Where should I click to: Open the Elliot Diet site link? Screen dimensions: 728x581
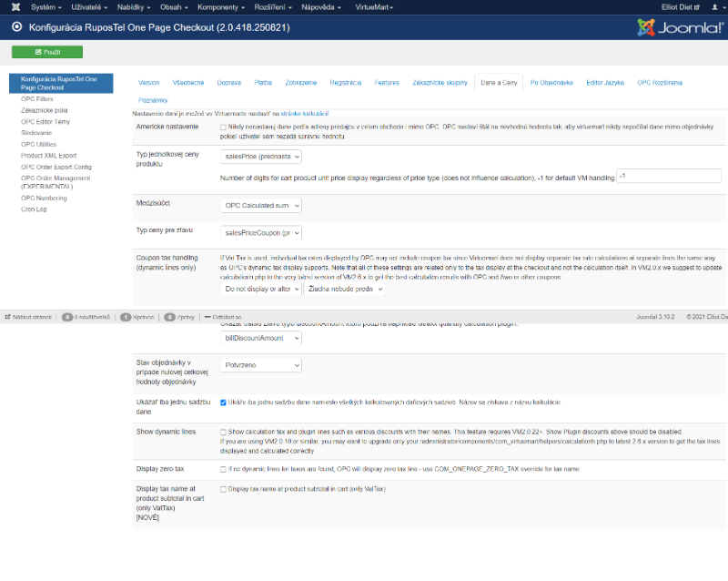pyautogui.click(x=681, y=7)
